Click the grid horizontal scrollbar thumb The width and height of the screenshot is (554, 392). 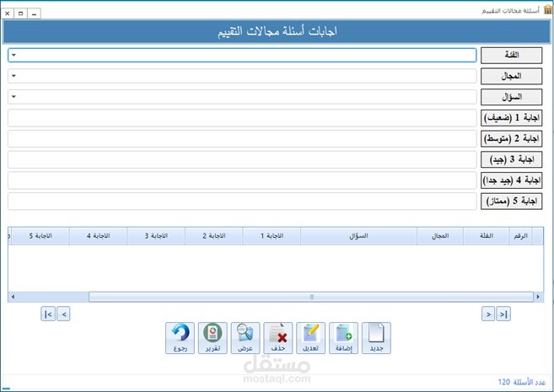click(x=311, y=297)
